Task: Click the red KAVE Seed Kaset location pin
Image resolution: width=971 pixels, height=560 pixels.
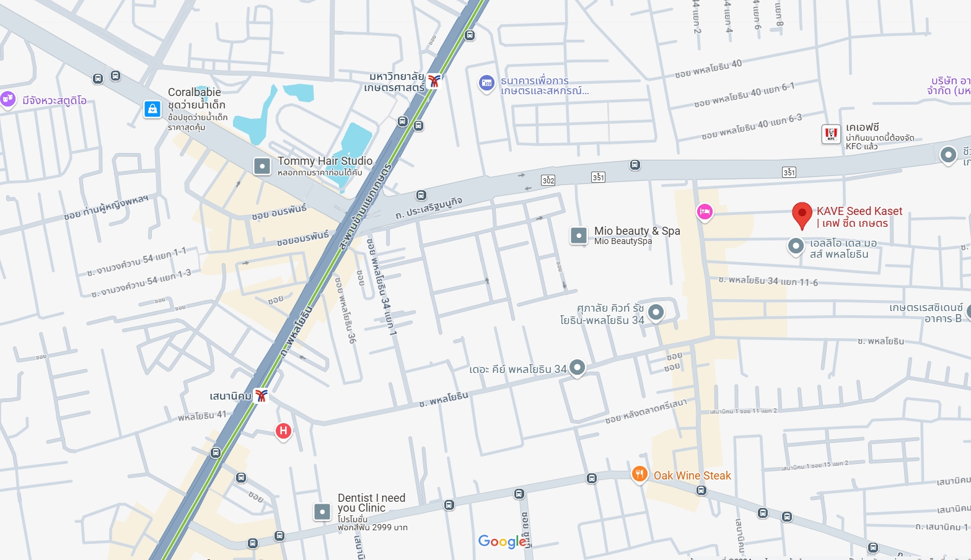Action: tap(802, 216)
